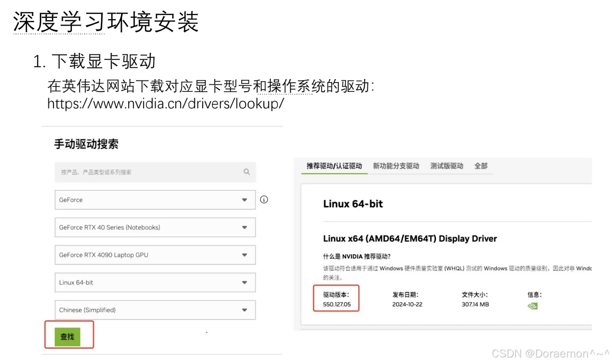The image size is (612, 364).
Task: Click the info icon beside GeForce dropdown
Action: [x=264, y=199]
